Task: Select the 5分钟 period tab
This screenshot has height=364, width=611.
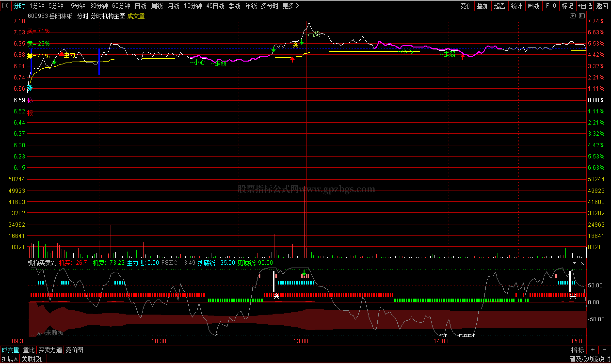Action: coord(56,6)
